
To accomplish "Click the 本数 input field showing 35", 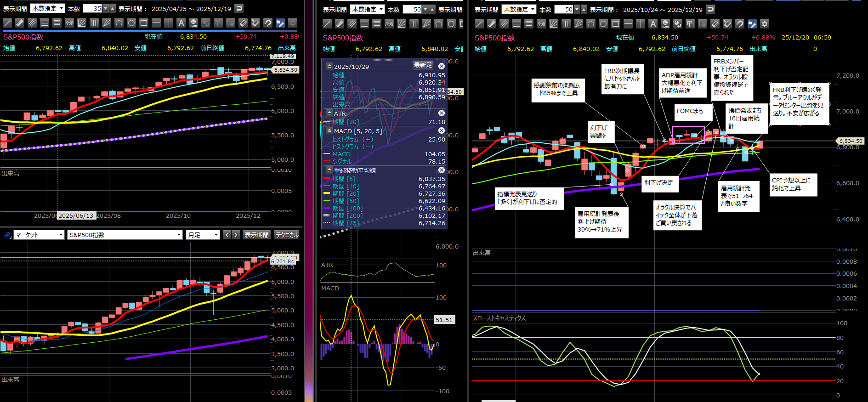I will [x=92, y=8].
